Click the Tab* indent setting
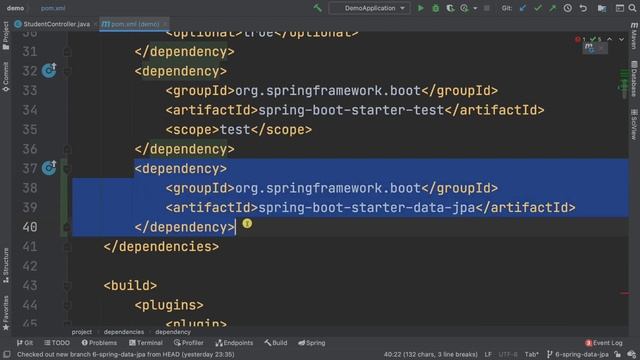This screenshot has height=360, width=640. 532,354
